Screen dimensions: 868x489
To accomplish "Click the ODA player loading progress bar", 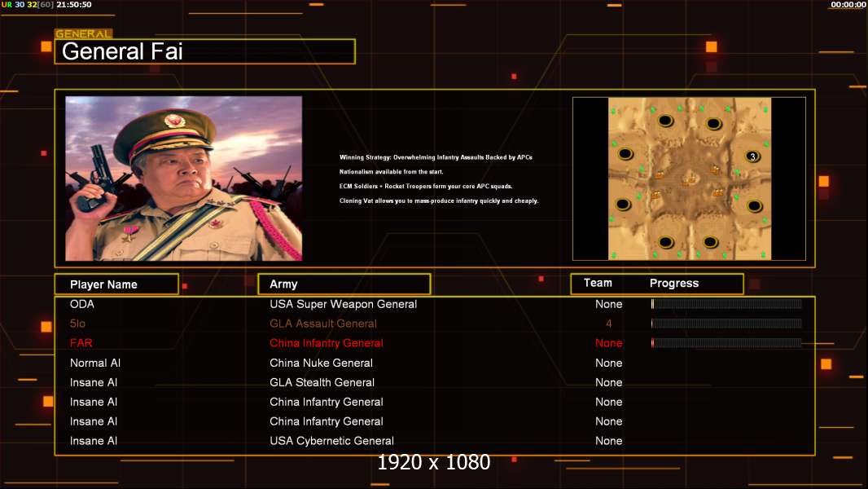I will [x=726, y=304].
